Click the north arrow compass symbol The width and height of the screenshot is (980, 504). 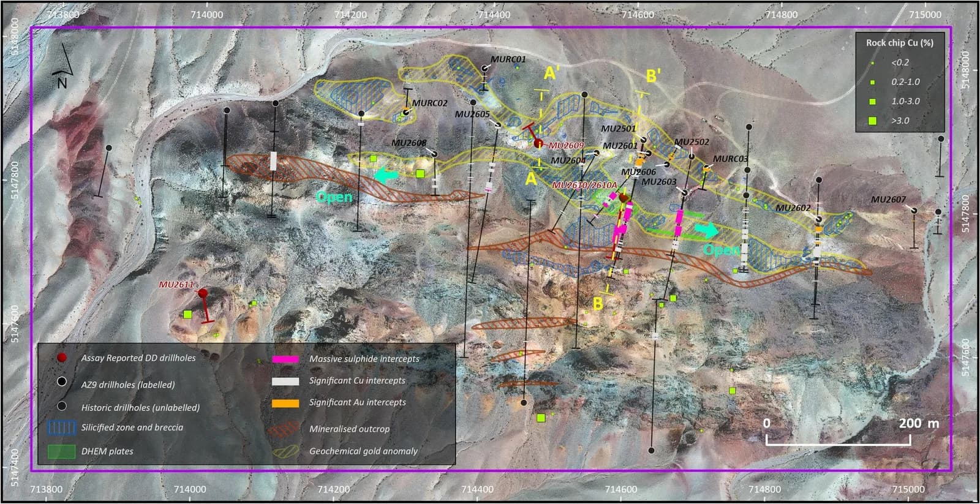tap(64, 67)
